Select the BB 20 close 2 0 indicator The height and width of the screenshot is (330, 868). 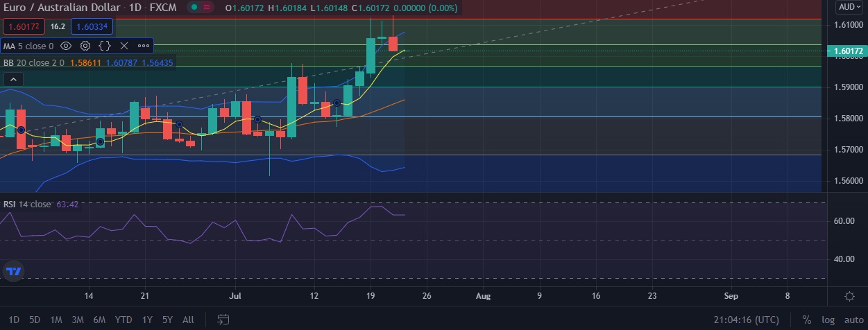pyautogui.click(x=34, y=62)
